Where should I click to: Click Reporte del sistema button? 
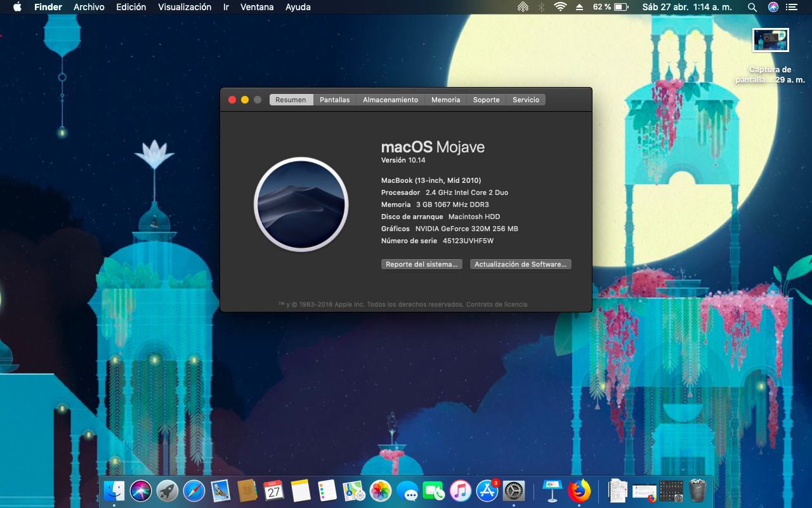[x=421, y=264]
